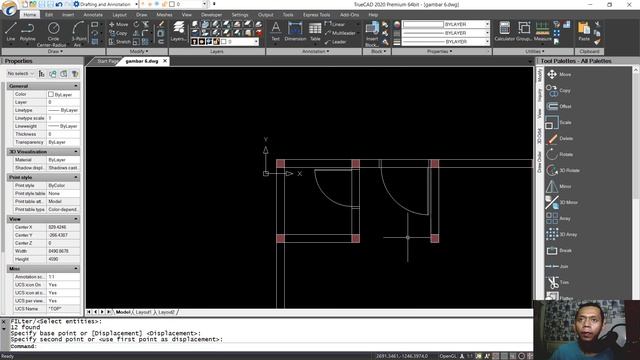Click the Multileader button
Image resolution: width=640 pixels, height=360 pixels.
pyautogui.click(x=340, y=33)
